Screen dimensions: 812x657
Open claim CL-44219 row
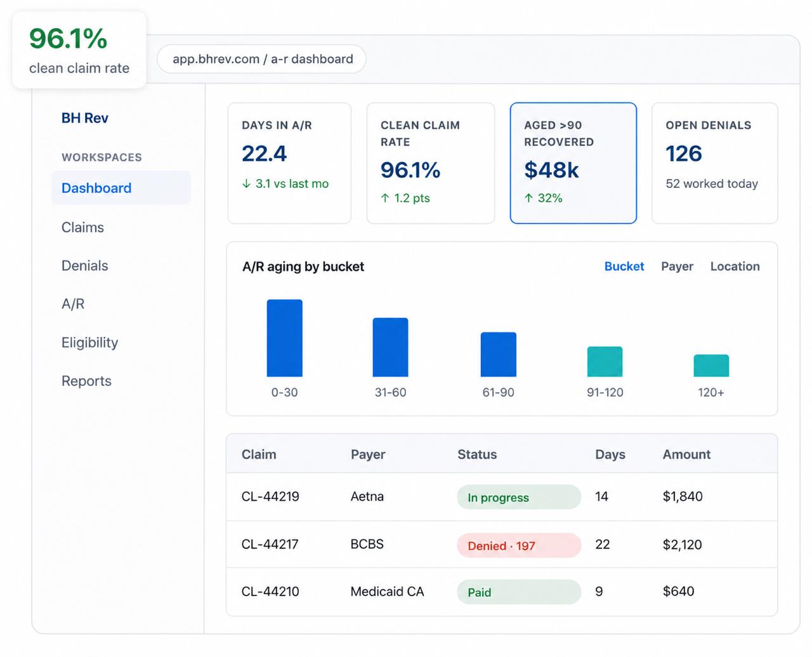502,497
